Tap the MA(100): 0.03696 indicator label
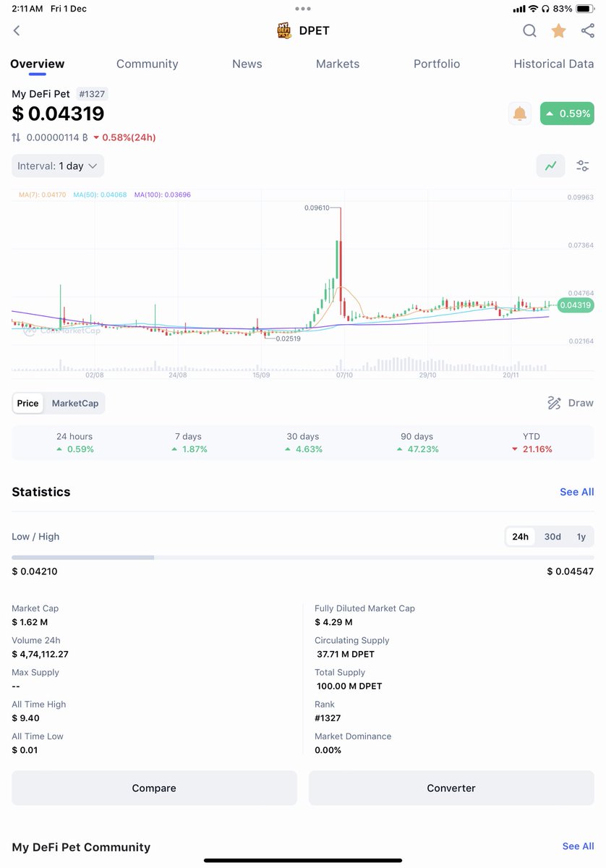The height and width of the screenshot is (868, 606). click(162, 195)
